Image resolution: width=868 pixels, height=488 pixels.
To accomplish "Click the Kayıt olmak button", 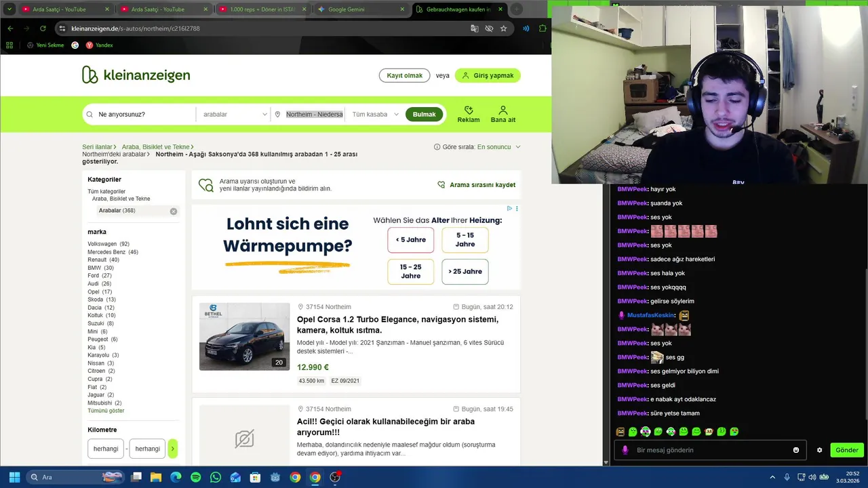I will coord(404,75).
